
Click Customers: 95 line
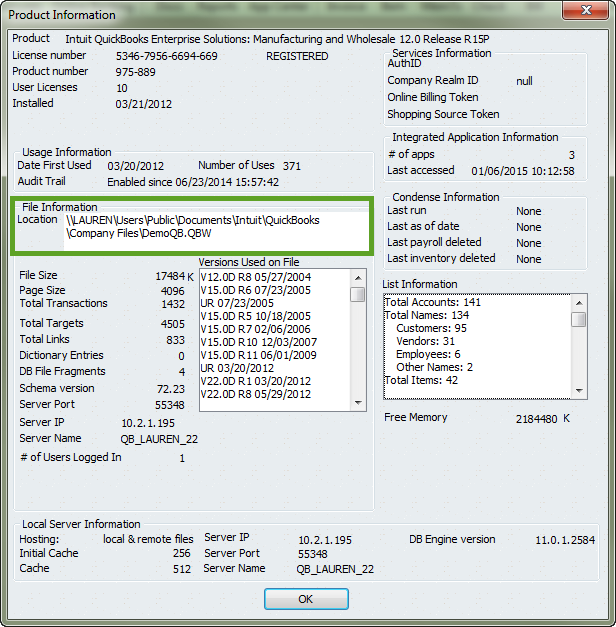(x=431, y=328)
